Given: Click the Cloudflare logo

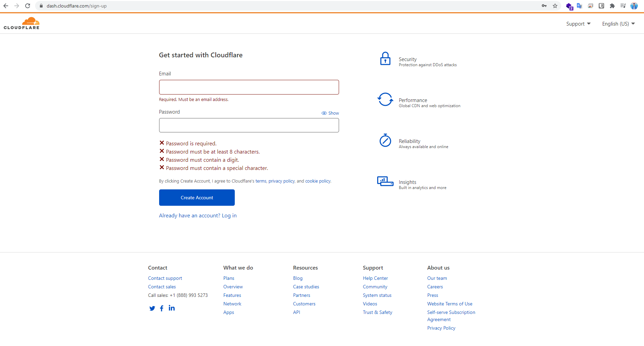Looking at the screenshot, I should 21,23.
